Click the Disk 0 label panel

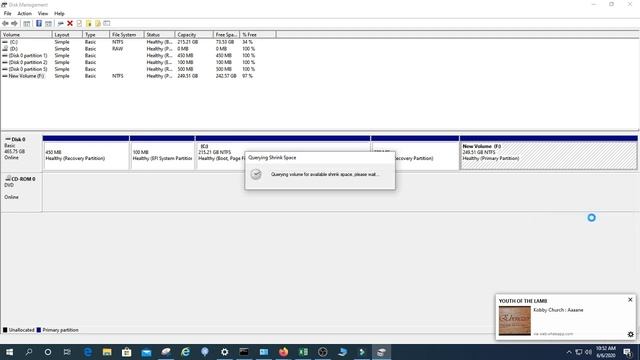(x=21, y=153)
